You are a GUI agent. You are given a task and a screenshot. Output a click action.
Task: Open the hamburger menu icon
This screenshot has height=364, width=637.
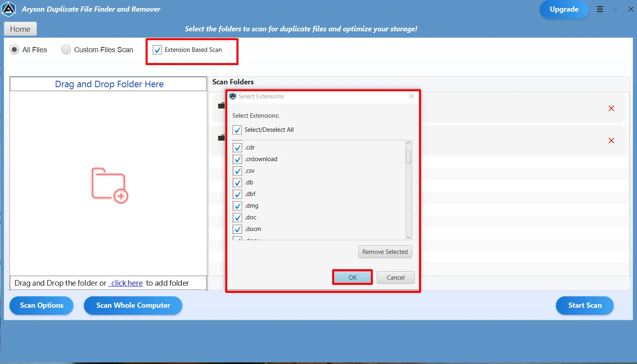click(600, 9)
